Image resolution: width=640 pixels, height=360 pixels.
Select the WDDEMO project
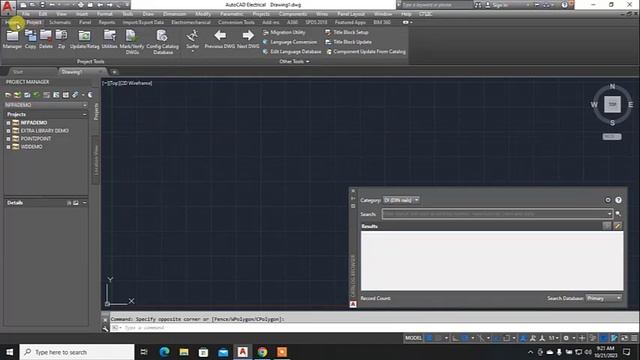tap(31, 147)
